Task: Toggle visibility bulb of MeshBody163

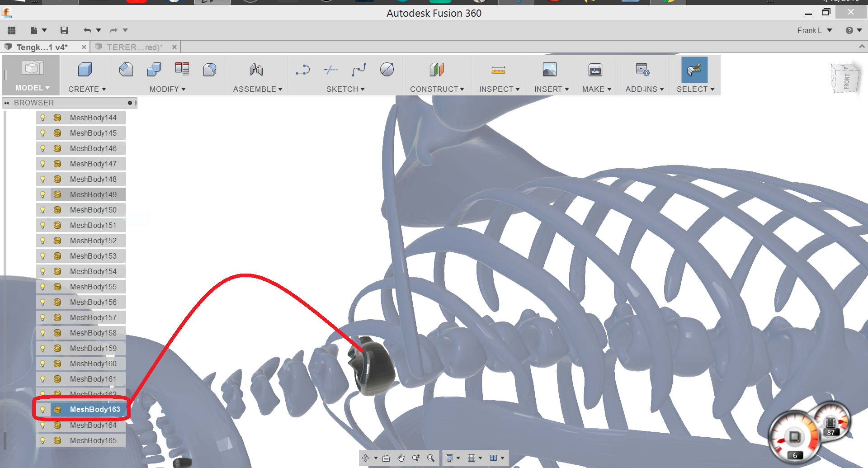Action: (x=43, y=410)
